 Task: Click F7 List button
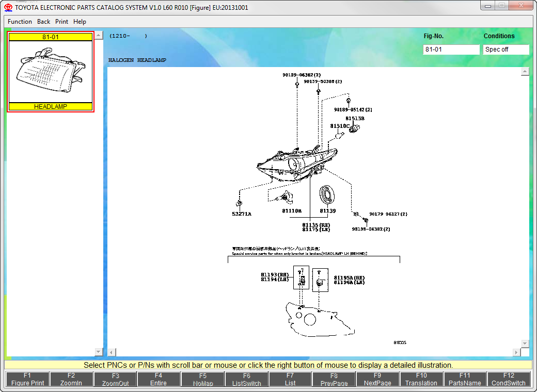click(290, 379)
